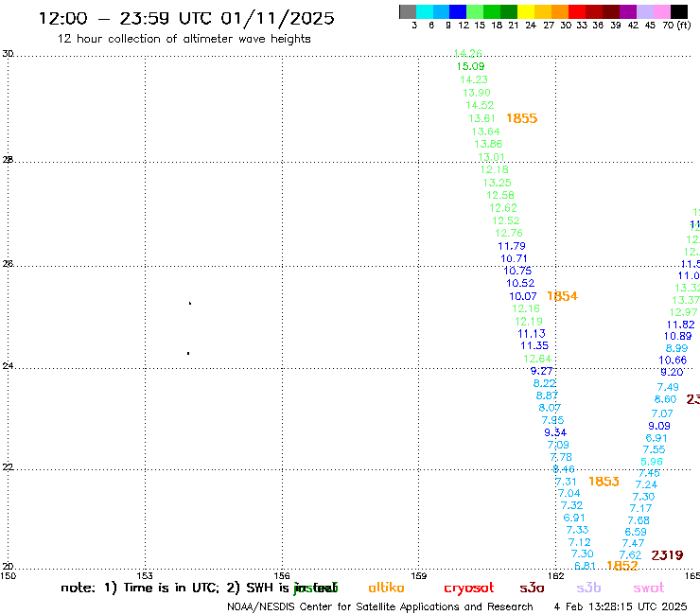
Task: Click the pink 'swot' legend label
Action: (x=649, y=589)
